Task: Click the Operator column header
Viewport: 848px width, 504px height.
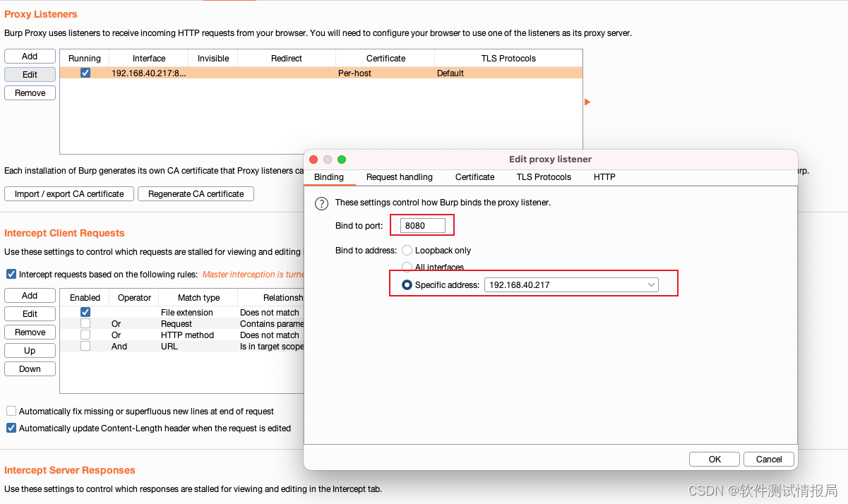Action: pos(134,298)
